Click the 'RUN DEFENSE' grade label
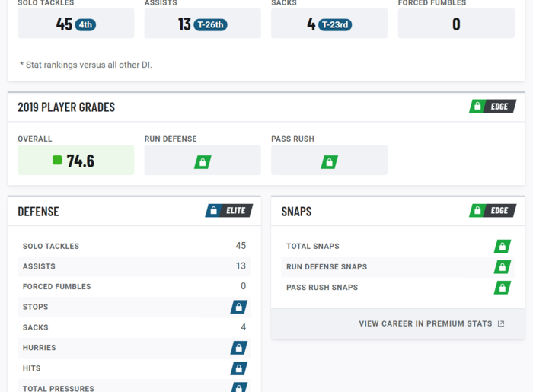Screen dimensions: 533x392 click(171, 139)
